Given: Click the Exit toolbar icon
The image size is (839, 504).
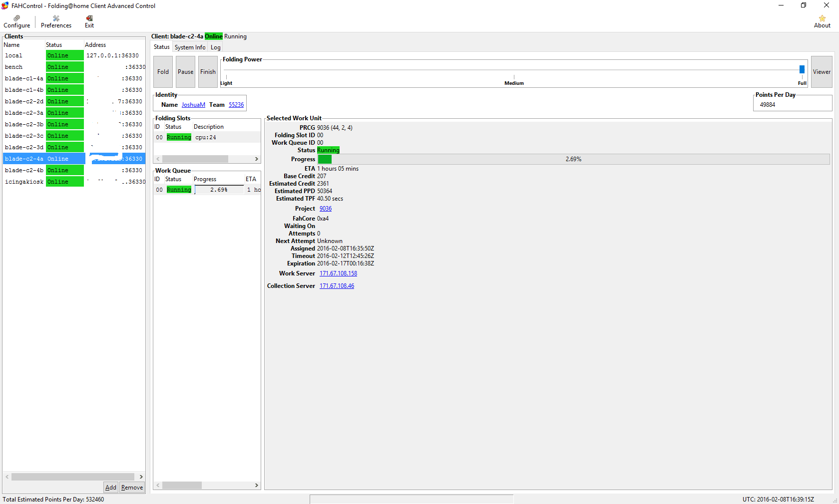Looking at the screenshot, I should pyautogui.click(x=89, y=21).
